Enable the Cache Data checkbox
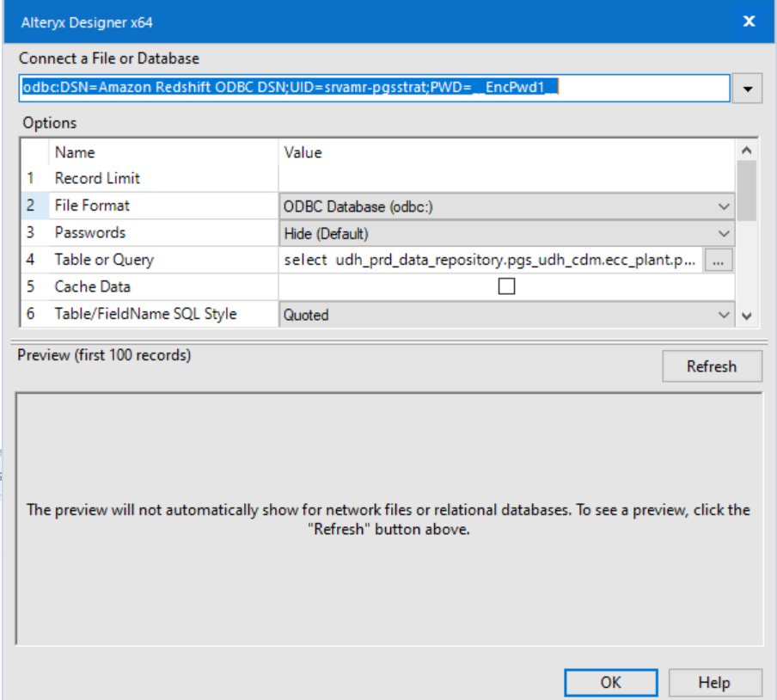The height and width of the screenshot is (700, 777). (x=505, y=286)
